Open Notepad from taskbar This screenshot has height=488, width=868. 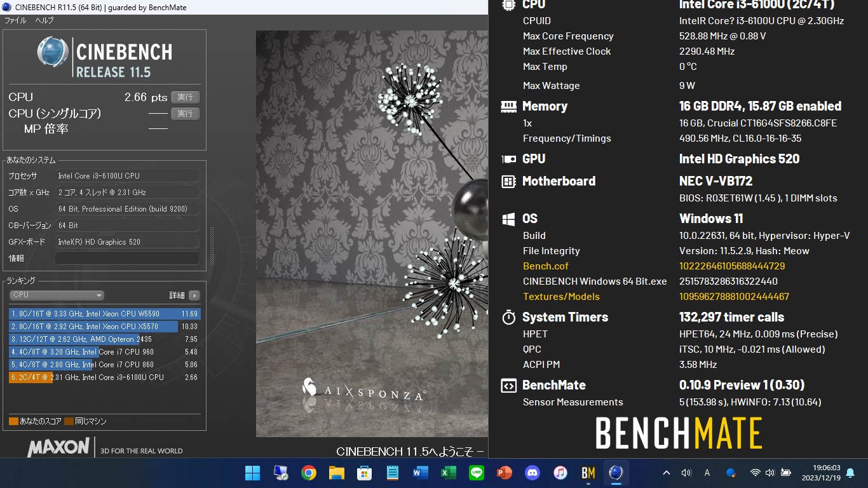pyautogui.click(x=393, y=473)
